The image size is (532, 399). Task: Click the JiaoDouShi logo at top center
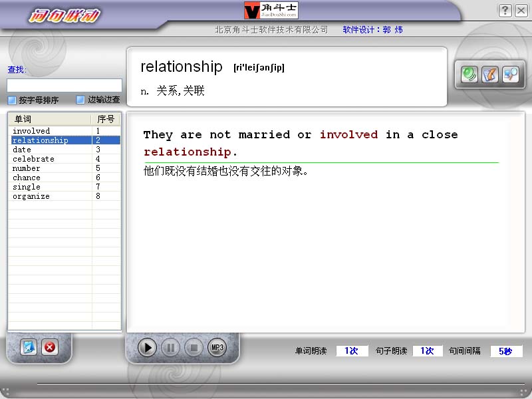coord(271,11)
